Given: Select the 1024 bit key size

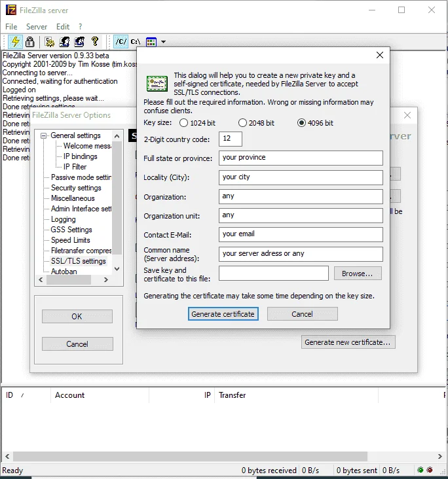Looking at the screenshot, I should click(x=183, y=123).
